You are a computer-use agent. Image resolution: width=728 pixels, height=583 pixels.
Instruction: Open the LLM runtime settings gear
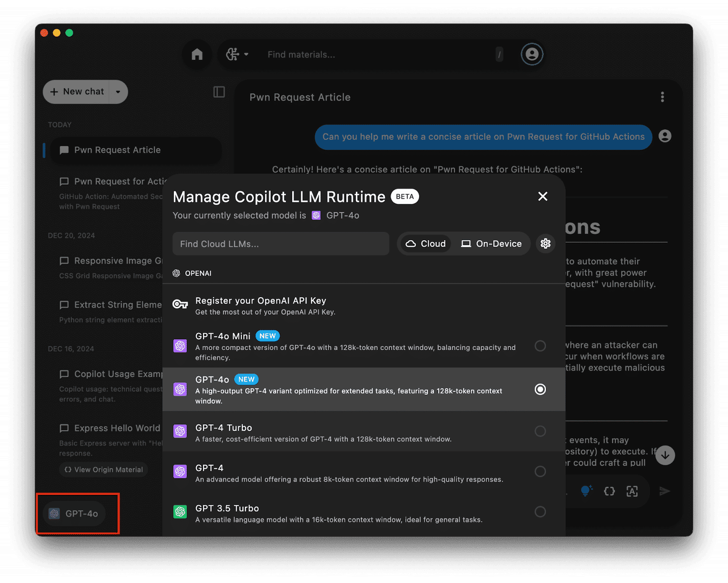point(545,244)
